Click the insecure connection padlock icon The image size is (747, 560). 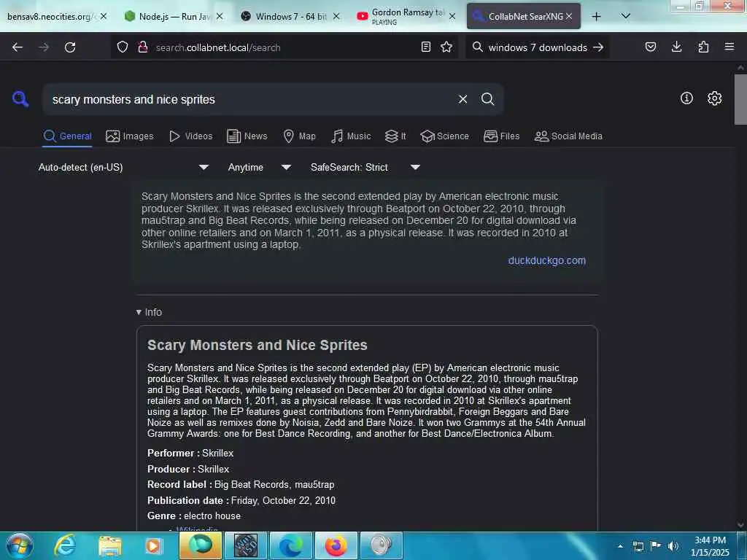click(x=142, y=47)
